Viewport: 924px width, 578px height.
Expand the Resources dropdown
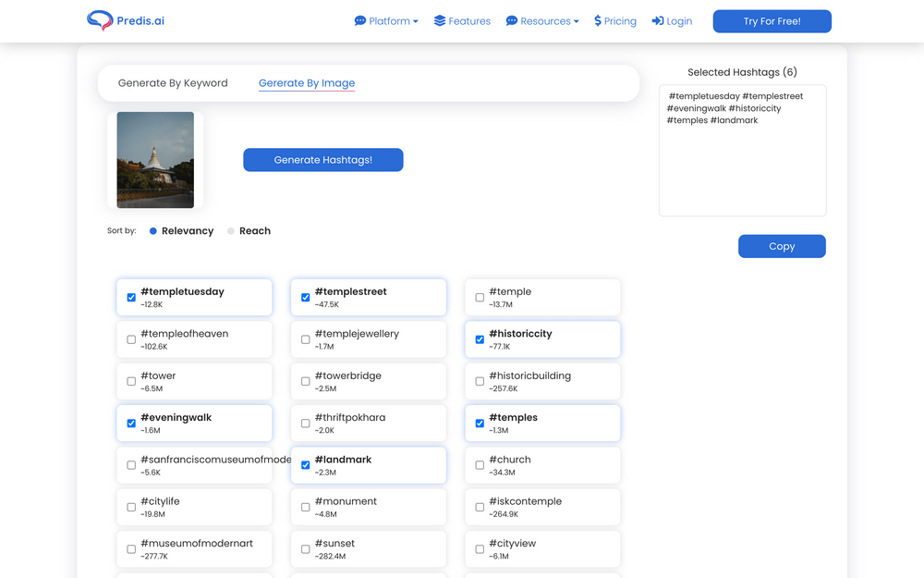pyautogui.click(x=546, y=20)
